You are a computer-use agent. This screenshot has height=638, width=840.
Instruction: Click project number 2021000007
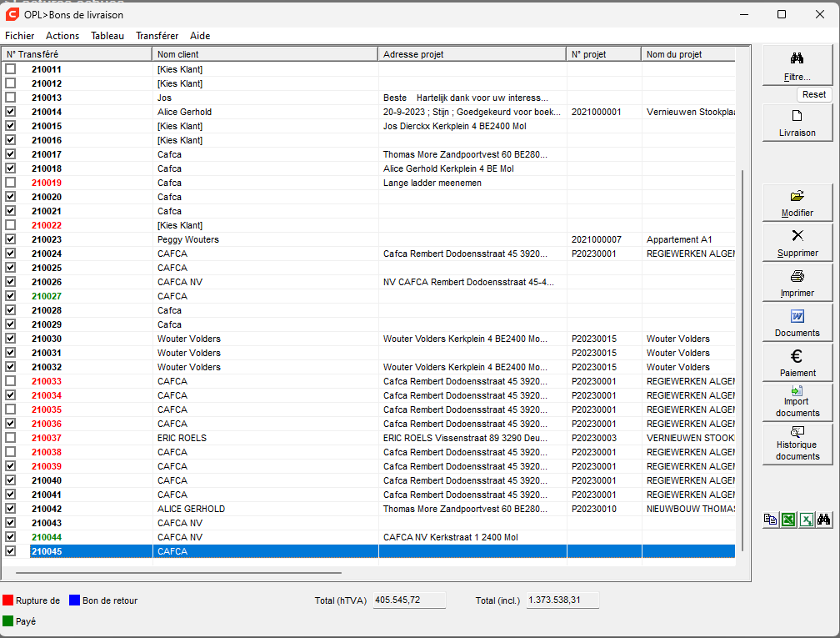click(597, 239)
